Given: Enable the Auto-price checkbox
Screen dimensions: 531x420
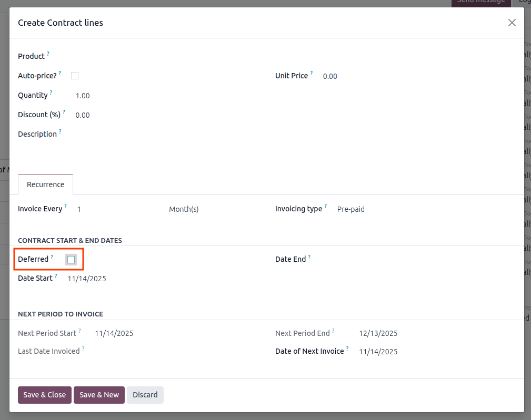Looking at the screenshot, I should click(75, 76).
